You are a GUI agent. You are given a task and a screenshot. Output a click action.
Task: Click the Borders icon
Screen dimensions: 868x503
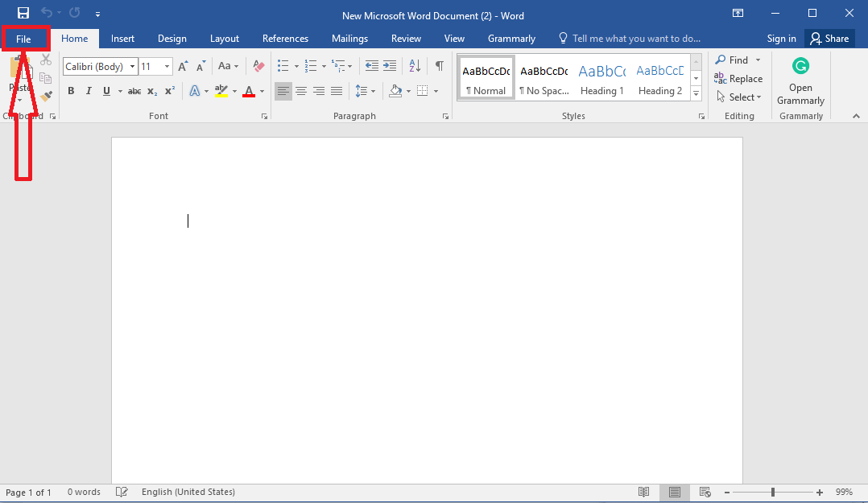click(423, 91)
